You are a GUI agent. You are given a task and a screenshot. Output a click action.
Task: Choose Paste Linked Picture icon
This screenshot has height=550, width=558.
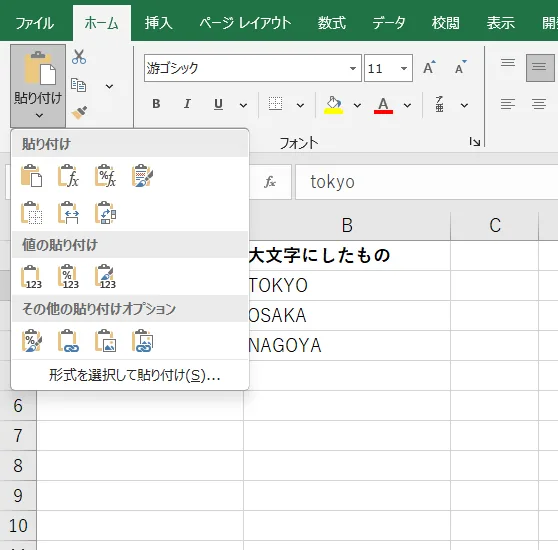click(142, 341)
